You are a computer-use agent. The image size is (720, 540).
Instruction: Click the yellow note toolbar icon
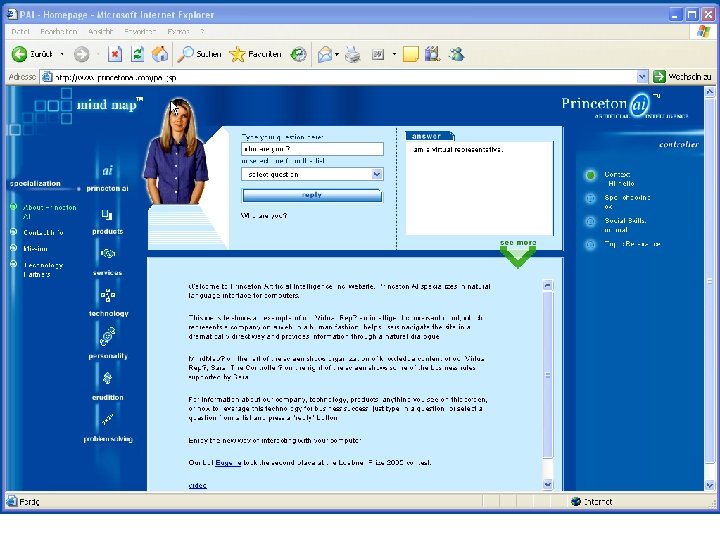point(411,54)
